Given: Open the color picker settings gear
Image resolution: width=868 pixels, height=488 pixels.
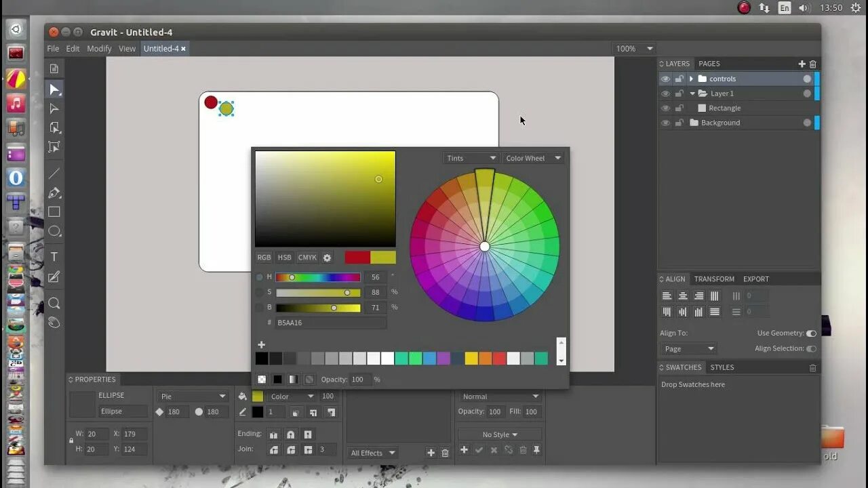Looking at the screenshot, I should 327,258.
